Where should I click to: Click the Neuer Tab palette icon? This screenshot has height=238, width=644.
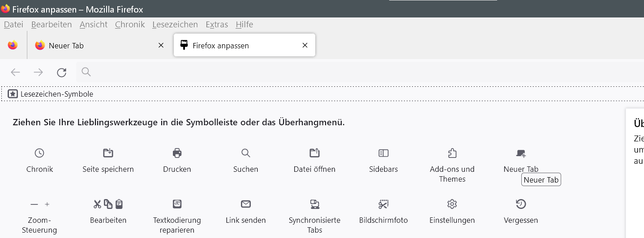coord(521,153)
